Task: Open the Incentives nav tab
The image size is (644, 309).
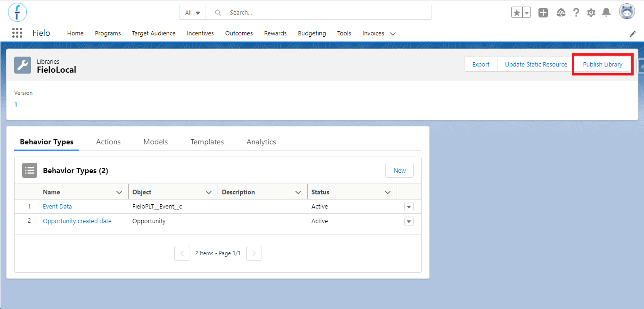Action: pyautogui.click(x=200, y=33)
